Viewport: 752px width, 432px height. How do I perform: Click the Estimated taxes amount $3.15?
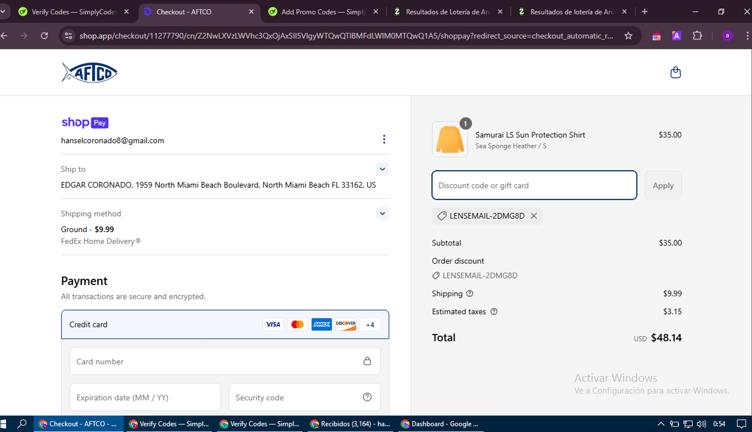[672, 312]
